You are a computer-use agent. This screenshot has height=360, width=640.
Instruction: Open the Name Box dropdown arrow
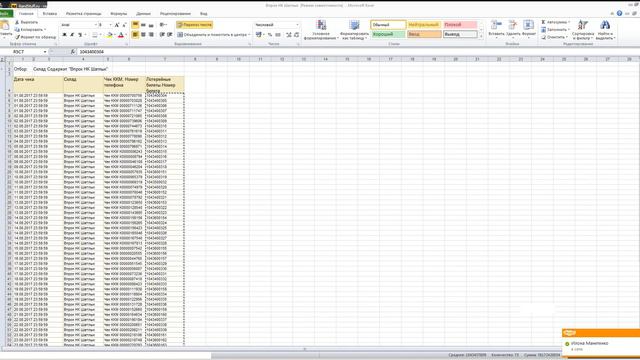point(44,52)
